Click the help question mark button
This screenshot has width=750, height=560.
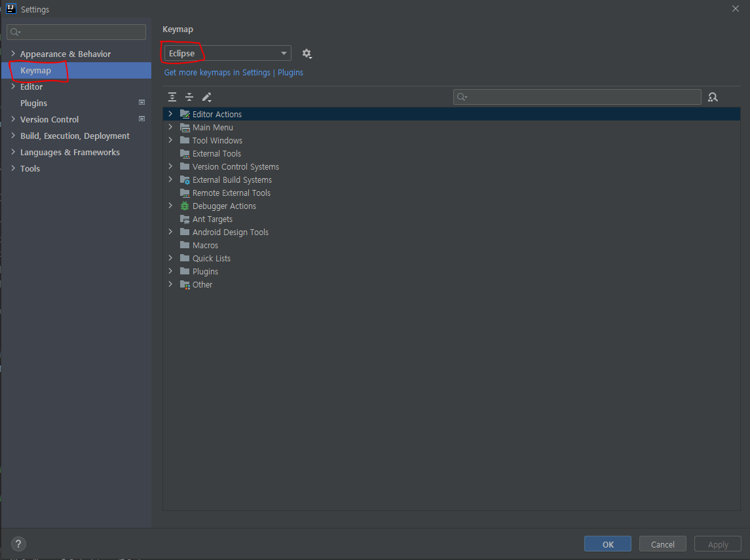click(x=18, y=544)
